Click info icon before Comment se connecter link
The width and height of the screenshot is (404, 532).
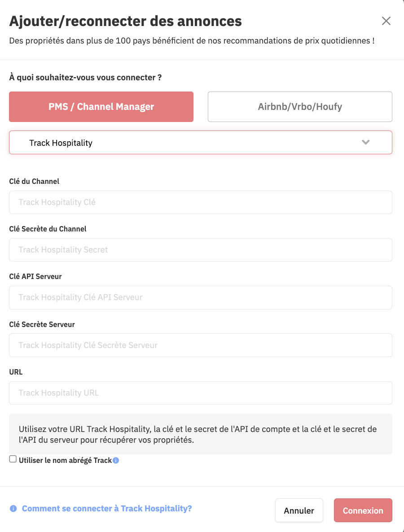[x=13, y=509]
